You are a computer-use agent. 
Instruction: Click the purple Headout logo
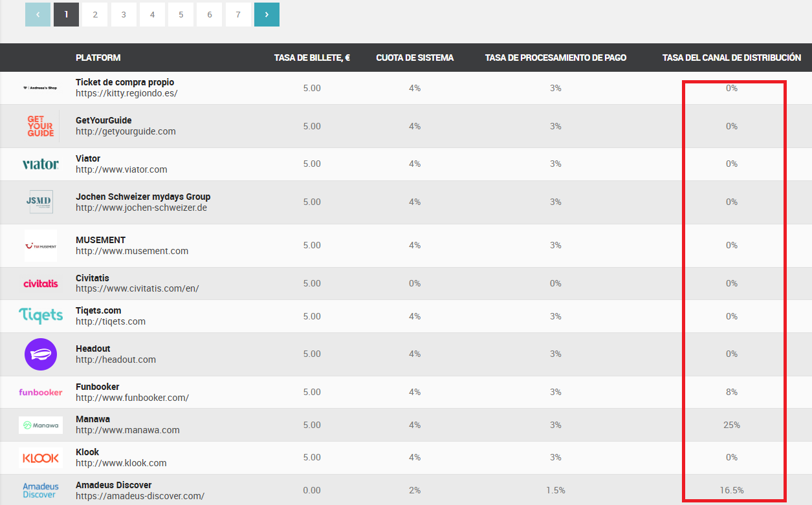coord(41,354)
